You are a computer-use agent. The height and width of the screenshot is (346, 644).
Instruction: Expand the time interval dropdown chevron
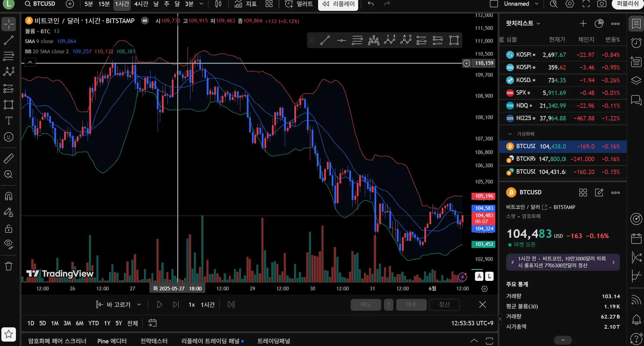pos(201,4)
